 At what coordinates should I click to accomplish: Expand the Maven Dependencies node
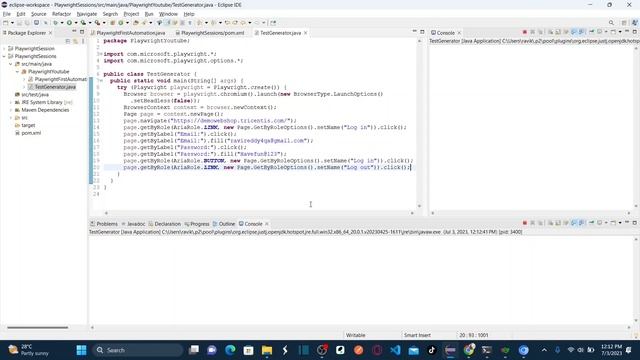point(11,110)
